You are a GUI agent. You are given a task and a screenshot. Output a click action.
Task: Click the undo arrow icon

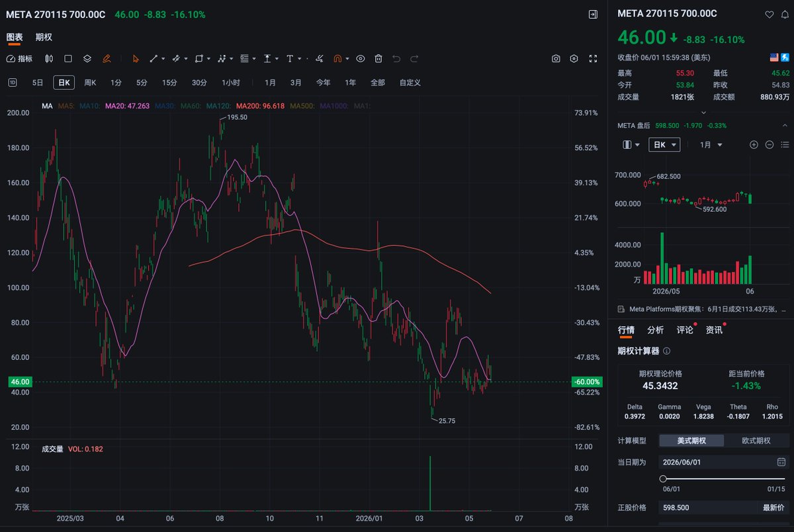(396, 58)
